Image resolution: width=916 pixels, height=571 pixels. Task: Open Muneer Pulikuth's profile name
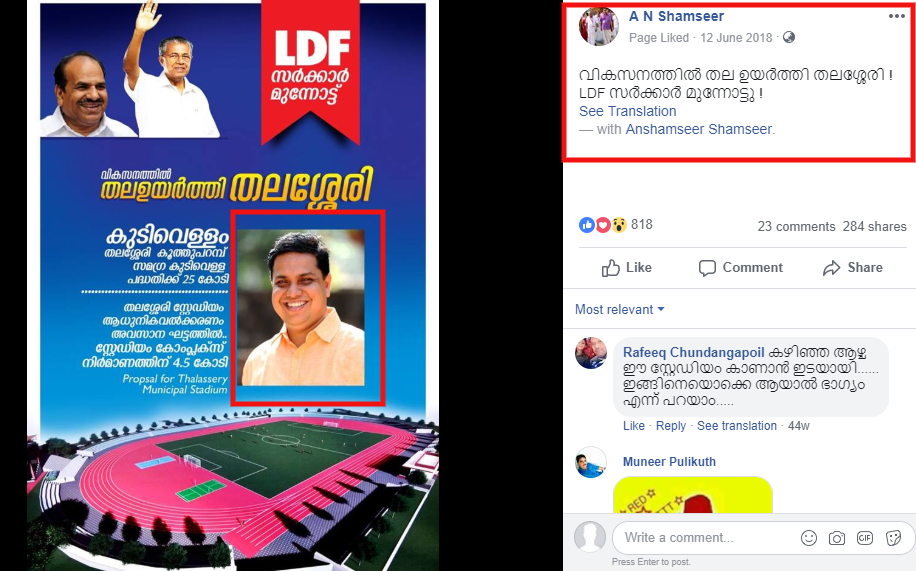tap(669, 462)
